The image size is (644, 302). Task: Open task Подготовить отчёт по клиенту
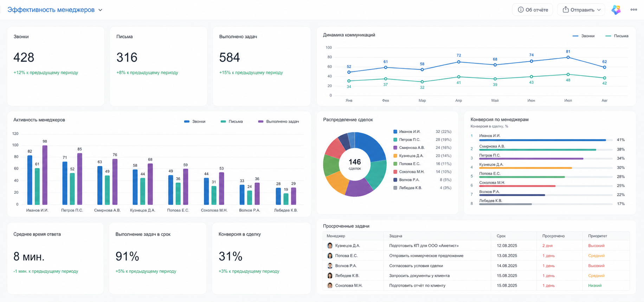[x=417, y=285]
